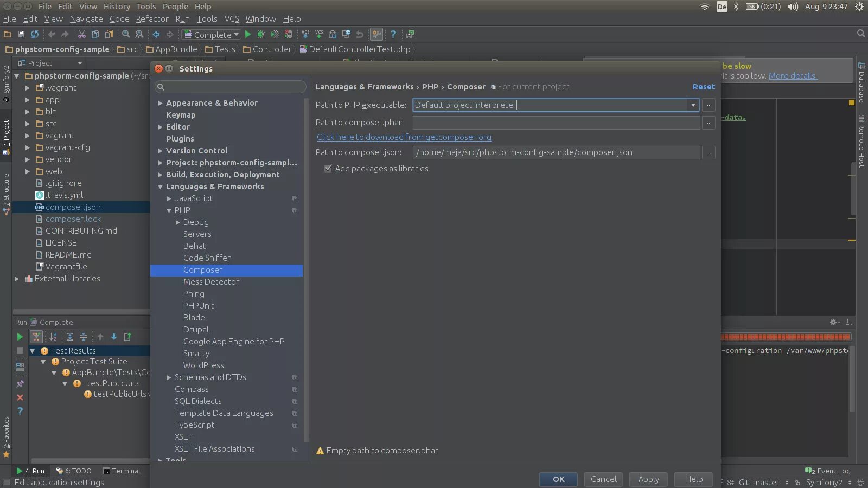Expand the JavaScript settings node
The image size is (868, 488).
(x=169, y=198)
